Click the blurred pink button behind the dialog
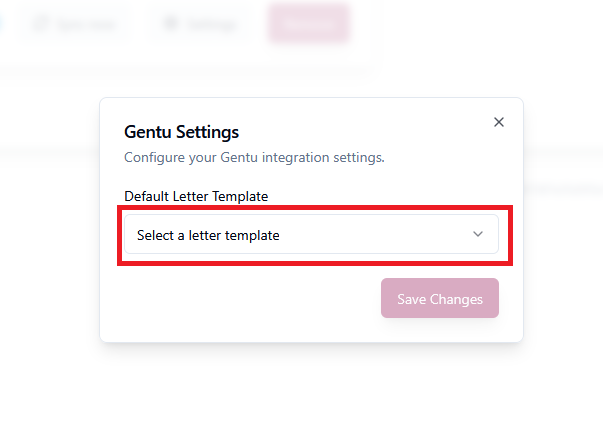The height and width of the screenshot is (439, 603). pos(309,23)
